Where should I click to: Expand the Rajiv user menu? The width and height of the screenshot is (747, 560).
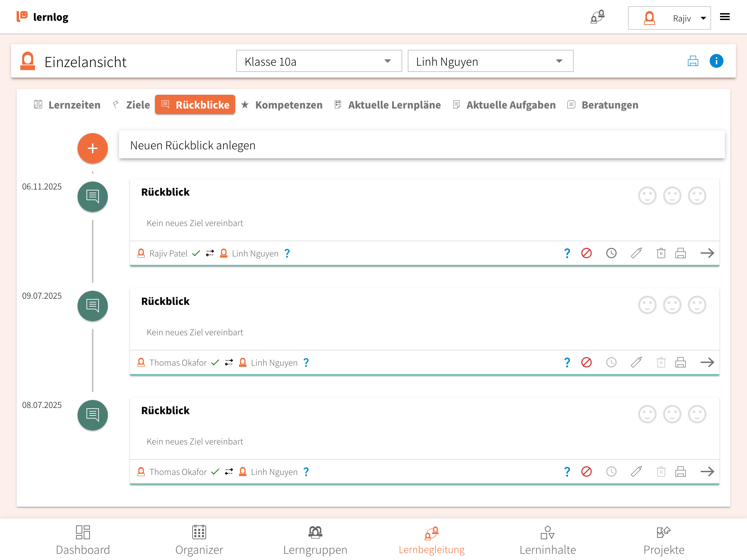pyautogui.click(x=669, y=18)
